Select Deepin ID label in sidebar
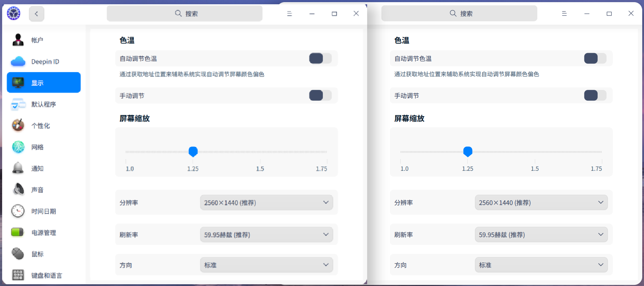The height and width of the screenshot is (286, 644). pos(45,62)
